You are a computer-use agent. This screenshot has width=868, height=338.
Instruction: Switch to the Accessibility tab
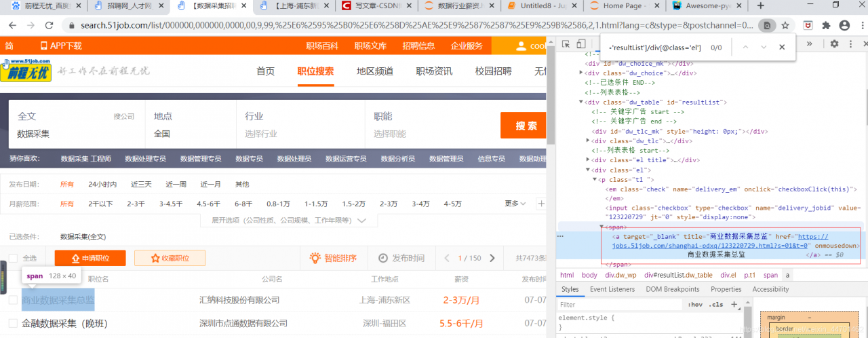click(770, 289)
